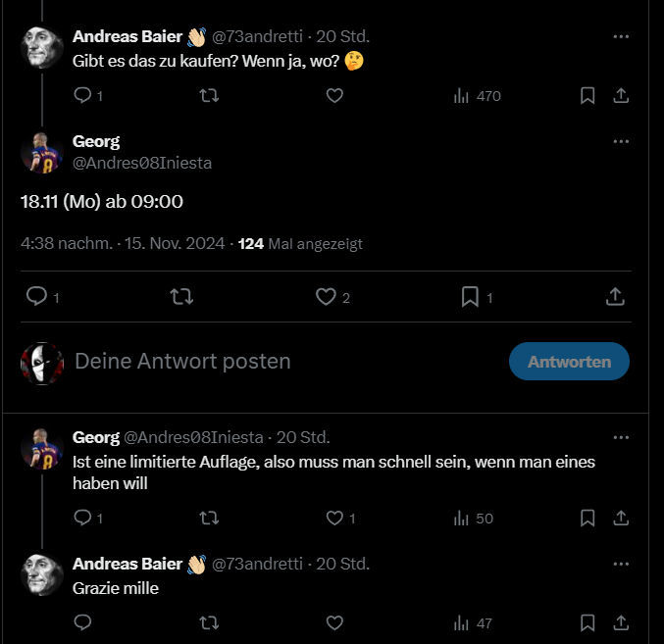Retweet the "Gibt es das zu kaufen" post
Image resolution: width=664 pixels, height=644 pixels.
209,95
